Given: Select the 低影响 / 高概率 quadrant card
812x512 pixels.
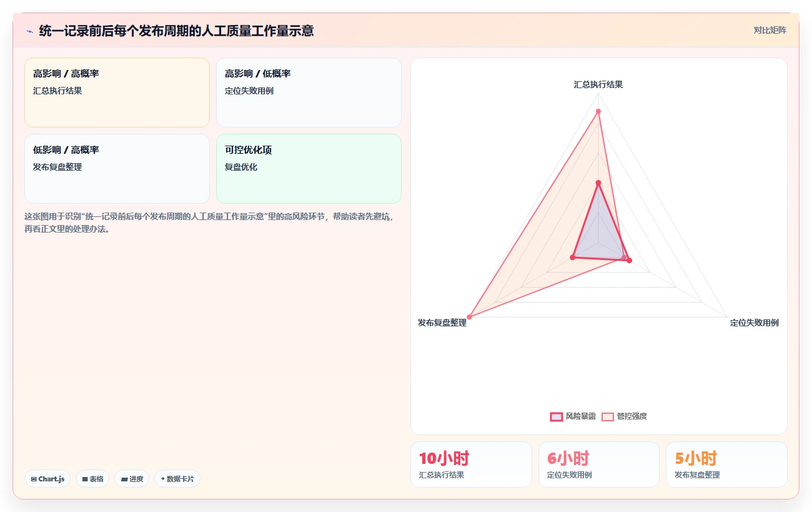Looking at the screenshot, I should coord(117,169).
